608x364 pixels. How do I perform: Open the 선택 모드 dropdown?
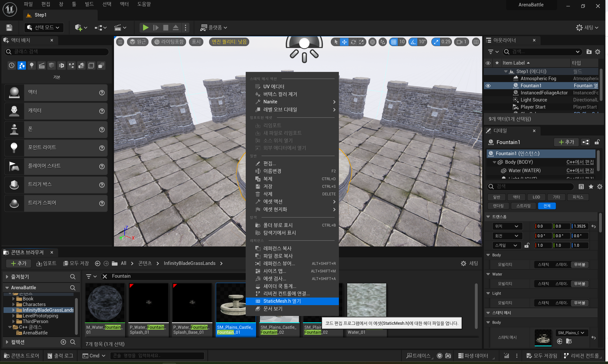(x=44, y=27)
